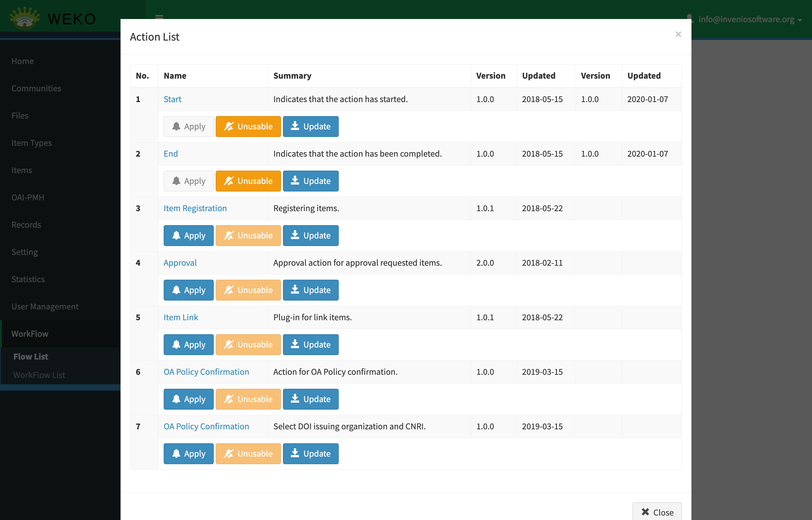Click the Apply button for Approval

[188, 290]
